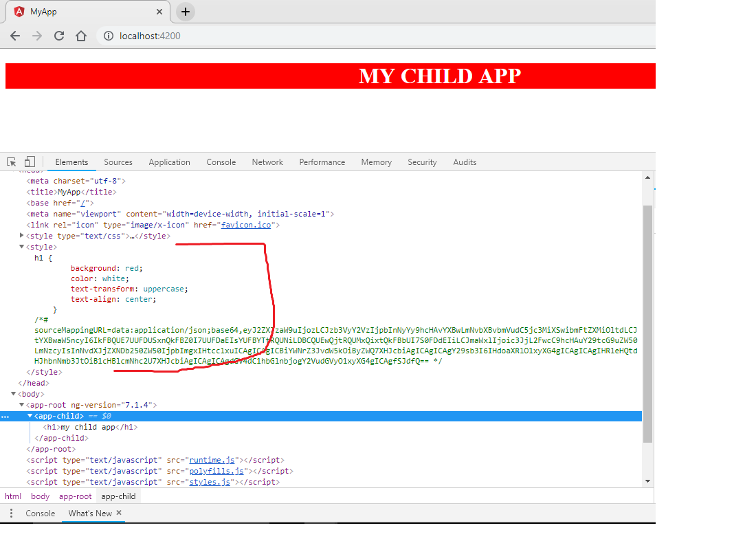
Task: Click the "background: red;" CSS line
Action: (107, 268)
